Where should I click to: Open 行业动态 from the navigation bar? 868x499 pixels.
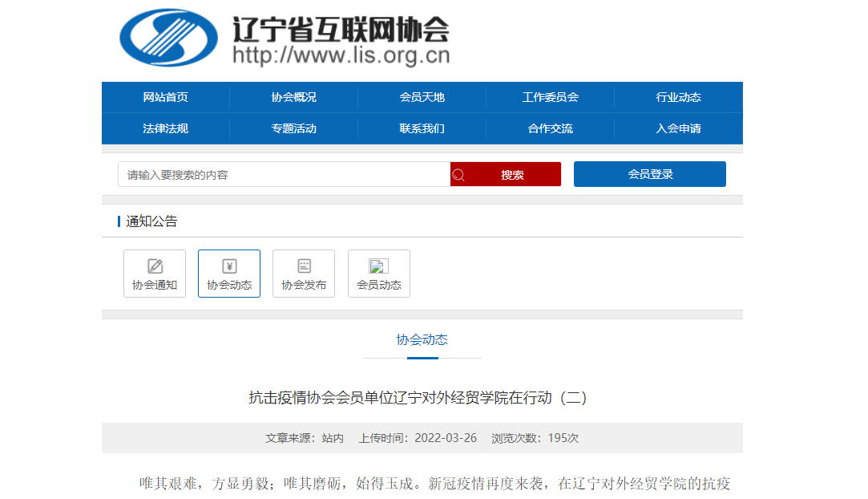pos(678,98)
